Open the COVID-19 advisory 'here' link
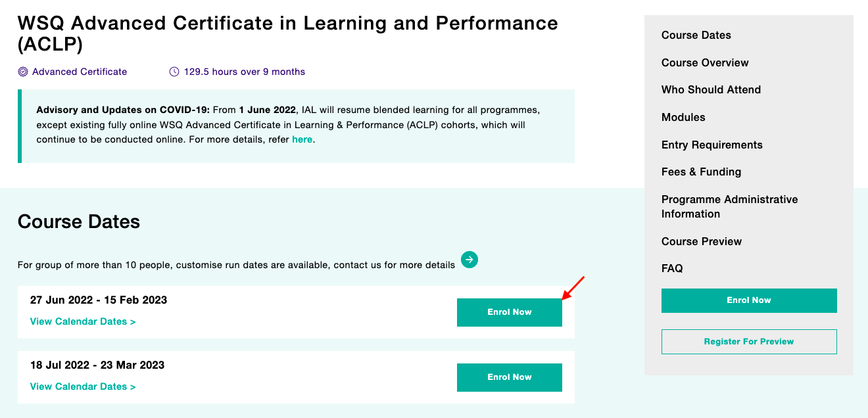 (x=302, y=139)
